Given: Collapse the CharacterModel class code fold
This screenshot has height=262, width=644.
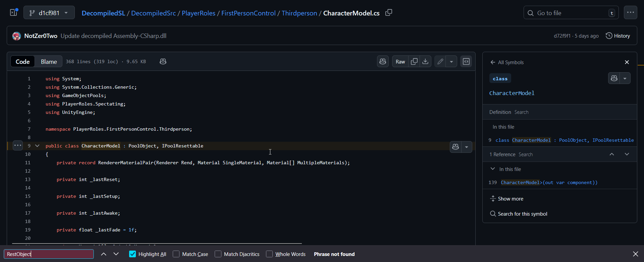Looking at the screenshot, I should pos(37,146).
